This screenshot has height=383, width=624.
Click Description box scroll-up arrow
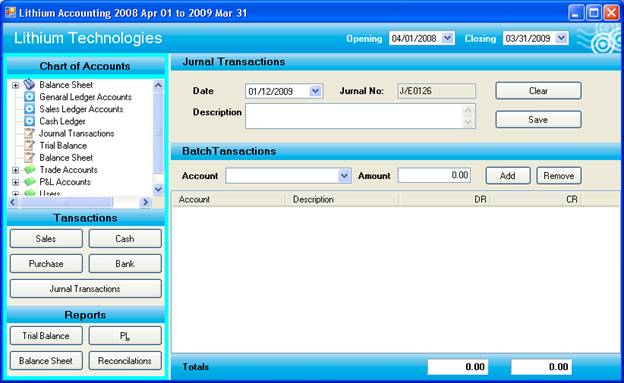tap(468, 110)
